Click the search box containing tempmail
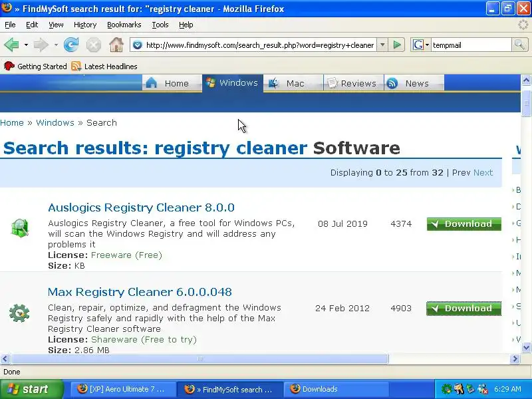Viewport: 532px width, 399px height. pos(471,45)
